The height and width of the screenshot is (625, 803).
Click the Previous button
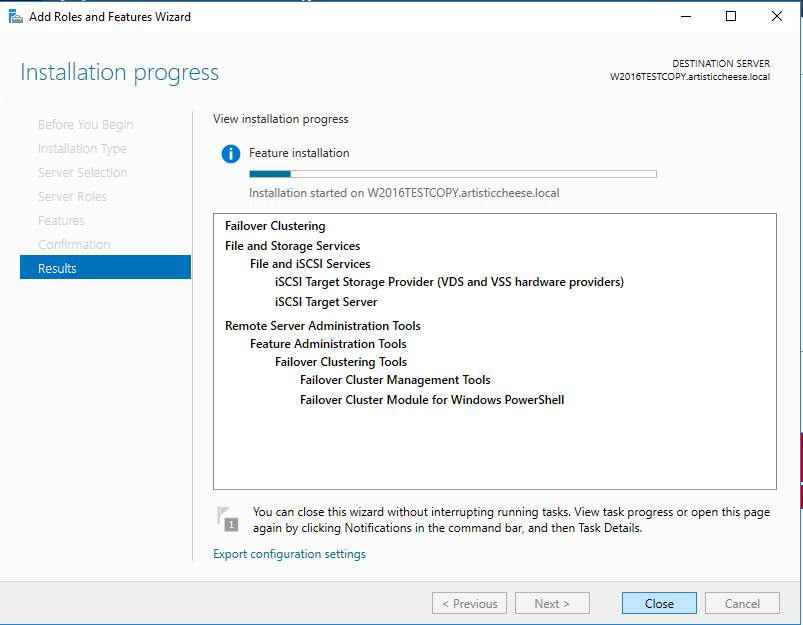(469, 603)
